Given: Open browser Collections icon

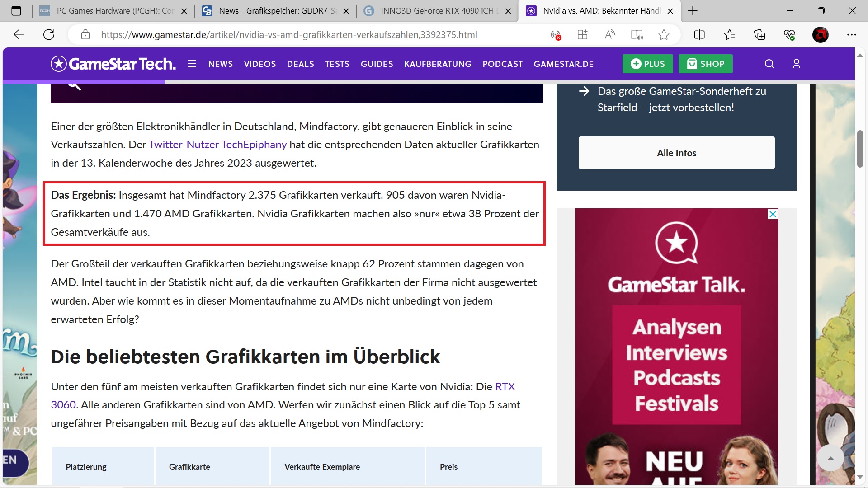Looking at the screenshot, I should (759, 35).
